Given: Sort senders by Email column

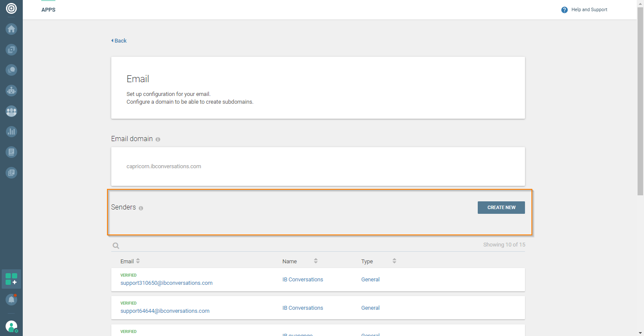Looking at the screenshot, I should (138, 261).
